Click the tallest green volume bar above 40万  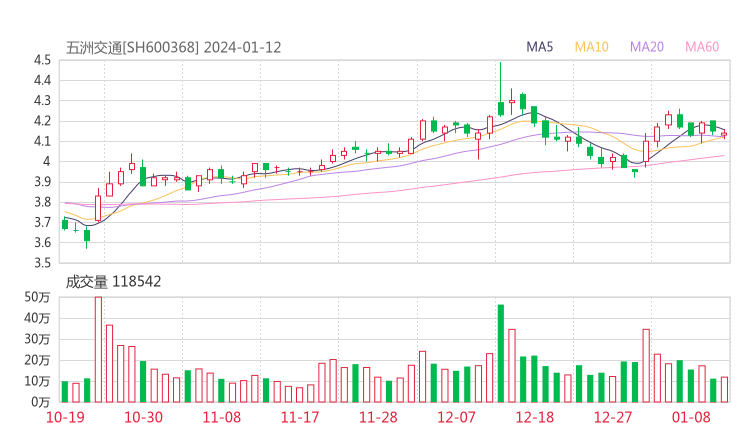(501, 354)
